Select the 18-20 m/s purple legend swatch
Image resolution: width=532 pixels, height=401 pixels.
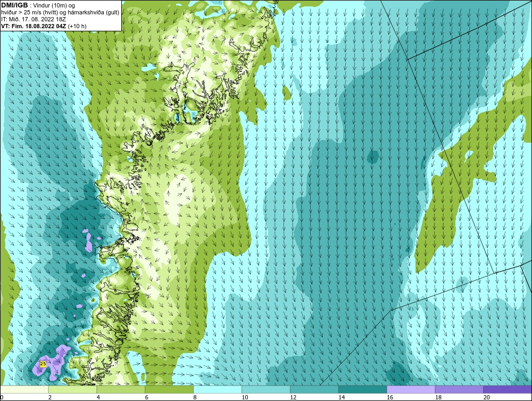pos(460,389)
